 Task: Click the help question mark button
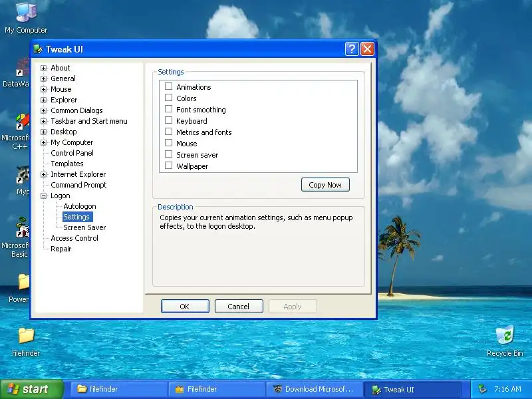click(x=352, y=49)
